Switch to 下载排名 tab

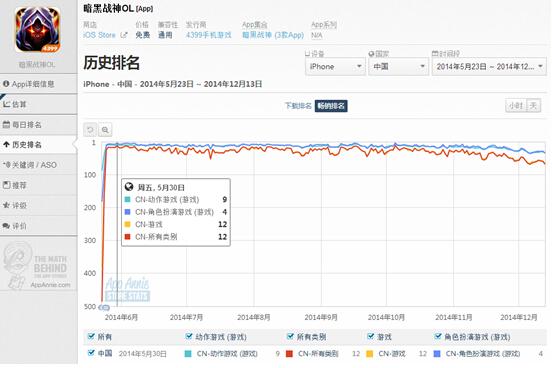pyautogui.click(x=298, y=106)
